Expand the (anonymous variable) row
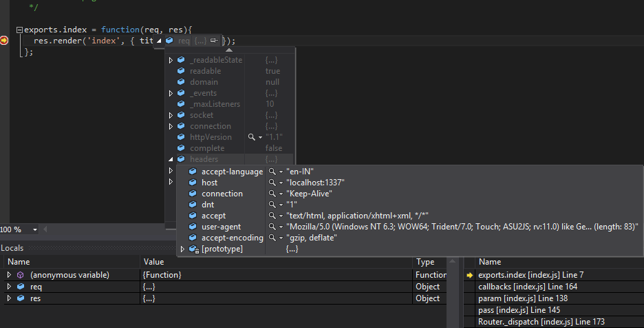The height and width of the screenshot is (328, 644). [x=9, y=274]
